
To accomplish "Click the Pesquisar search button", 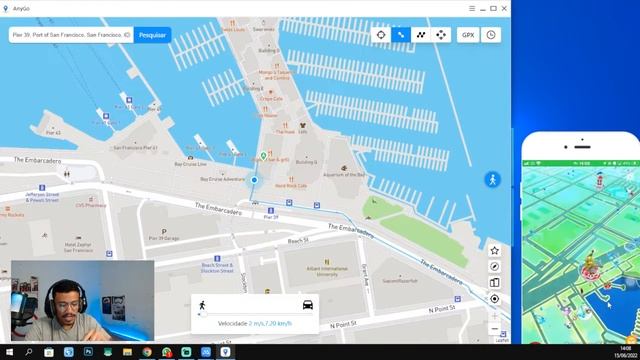I will [x=152, y=35].
